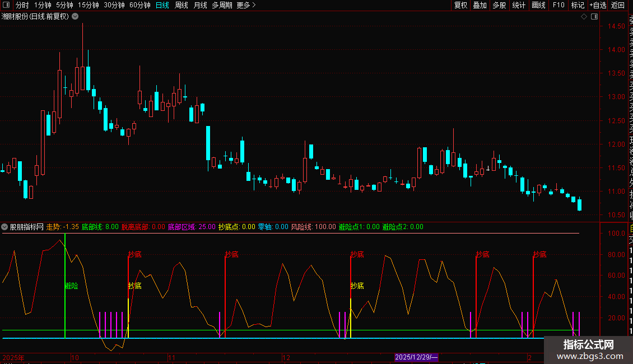Select the 30分钟 period tab

pyautogui.click(x=114, y=5)
